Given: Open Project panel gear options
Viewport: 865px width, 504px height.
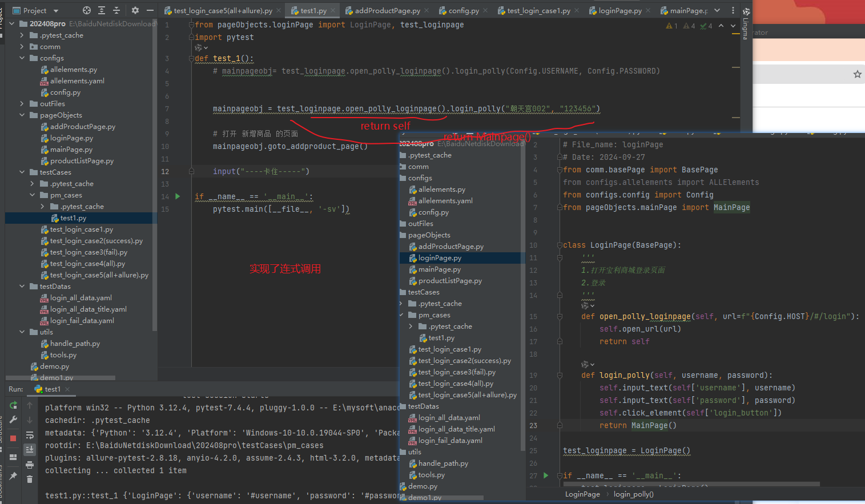Looking at the screenshot, I should 135,10.
